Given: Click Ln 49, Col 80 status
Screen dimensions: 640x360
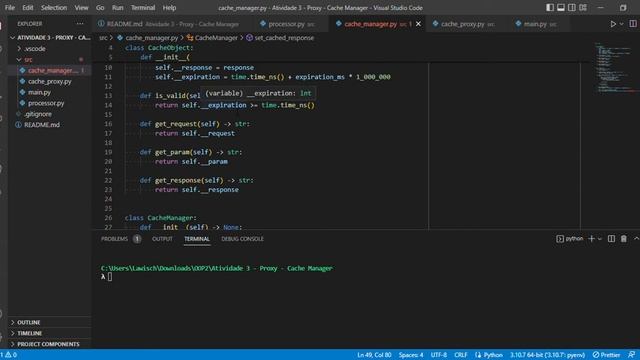Looking at the screenshot, I should [x=374, y=355].
